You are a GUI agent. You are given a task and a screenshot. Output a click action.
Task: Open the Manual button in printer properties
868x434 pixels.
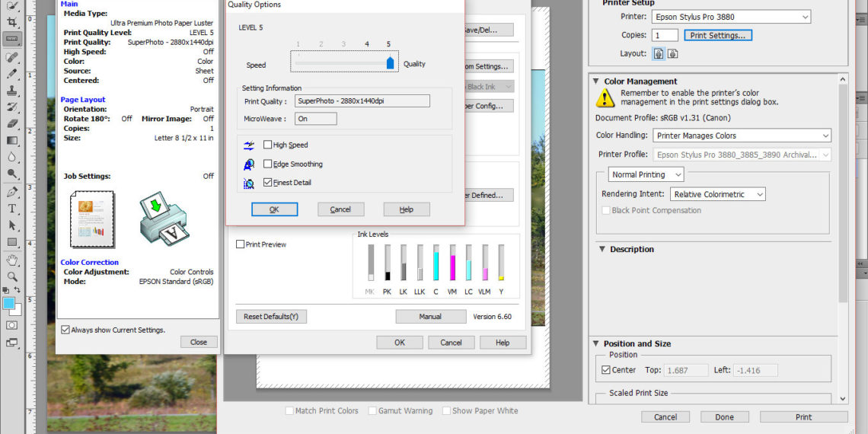click(431, 317)
